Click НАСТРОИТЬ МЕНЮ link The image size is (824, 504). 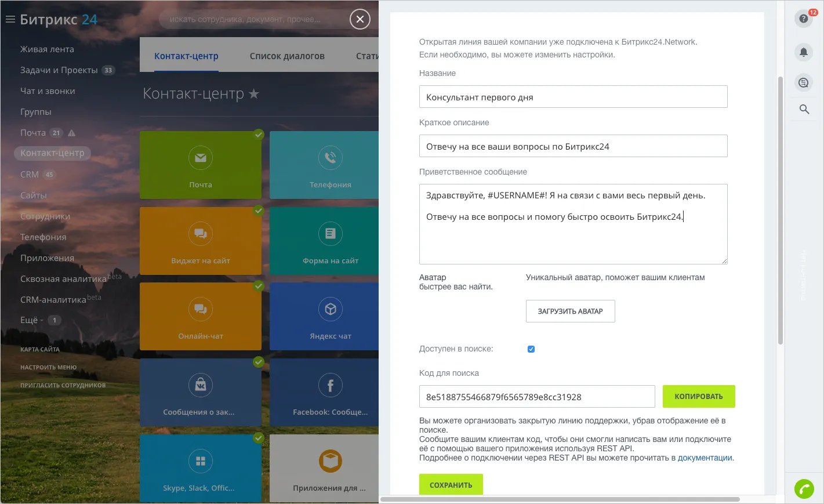[x=49, y=367]
